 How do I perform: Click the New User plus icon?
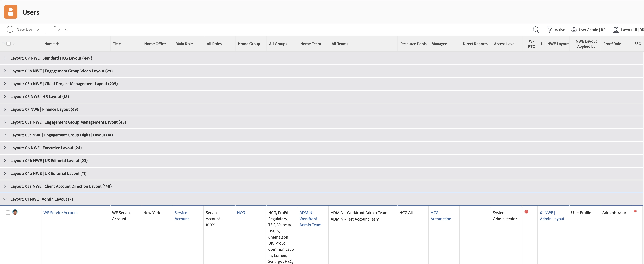click(x=10, y=29)
